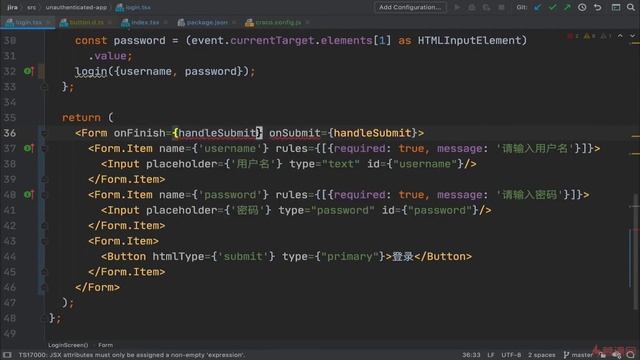Click 2 spaces indent setting
This screenshot has width=640, height=360.
(542, 355)
